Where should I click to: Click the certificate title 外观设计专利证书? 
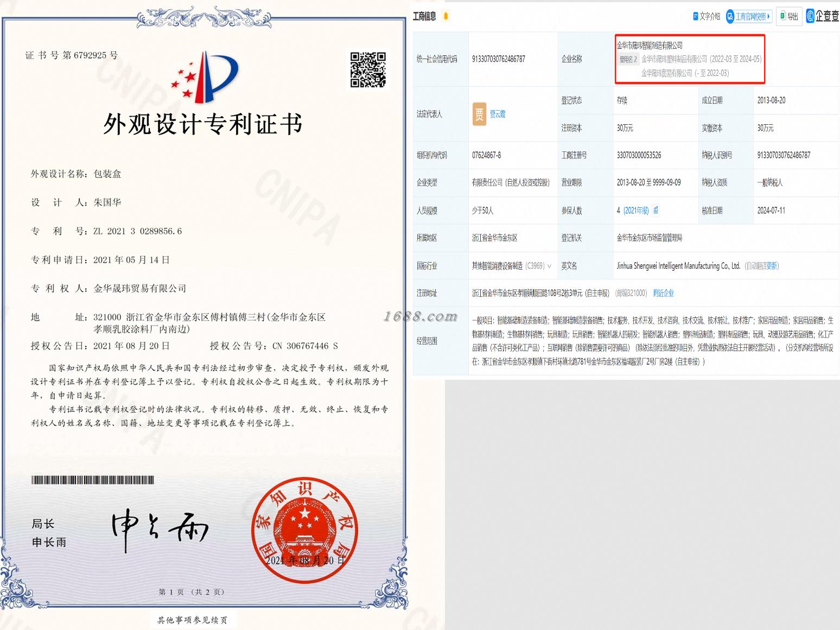click(202, 124)
